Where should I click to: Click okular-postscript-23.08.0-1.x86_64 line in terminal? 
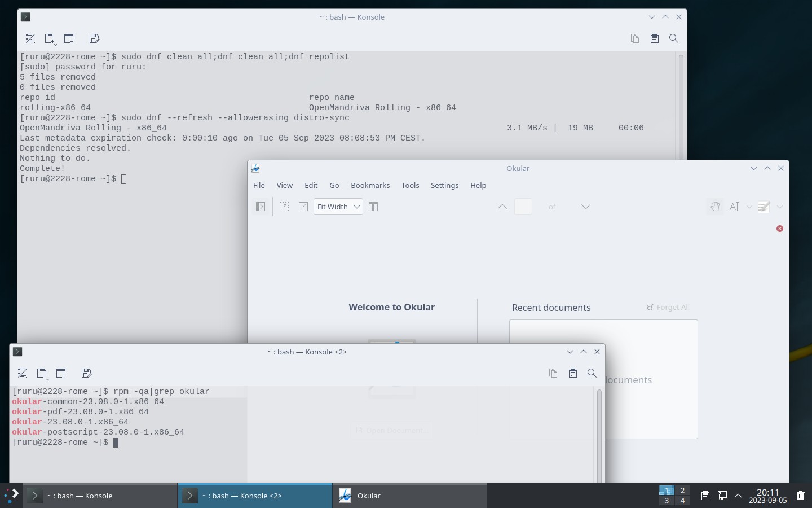tap(98, 432)
